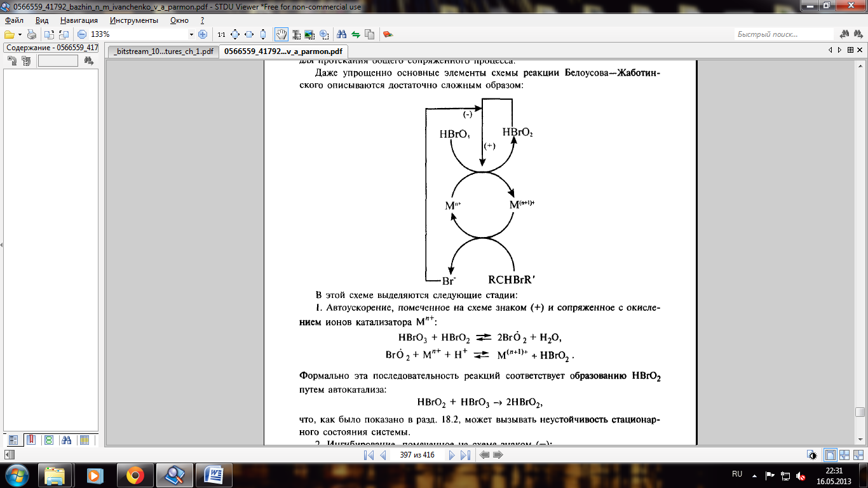Find next match with binoculars-right icon
This screenshot has height=488, width=868.
pyautogui.click(x=858, y=34)
